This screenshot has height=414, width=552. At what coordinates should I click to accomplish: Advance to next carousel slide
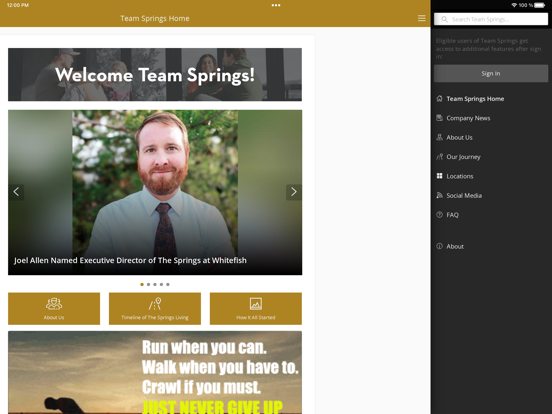294,192
